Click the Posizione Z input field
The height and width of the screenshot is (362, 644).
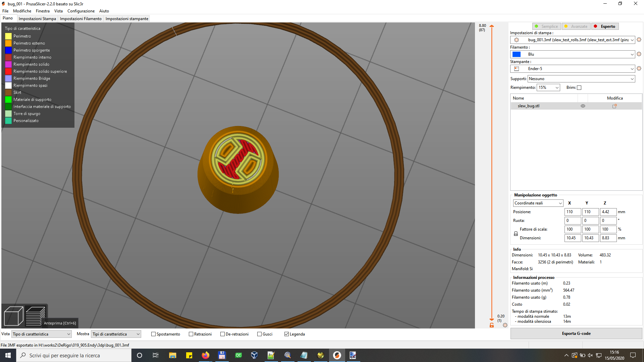click(x=608, y=212)
